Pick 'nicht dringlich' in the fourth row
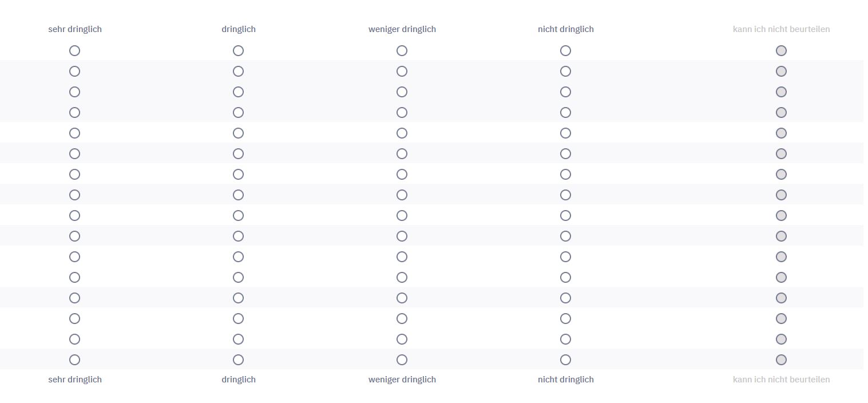Image resolution: width=868 pixels, height=403 pixels. pos(565,113)
